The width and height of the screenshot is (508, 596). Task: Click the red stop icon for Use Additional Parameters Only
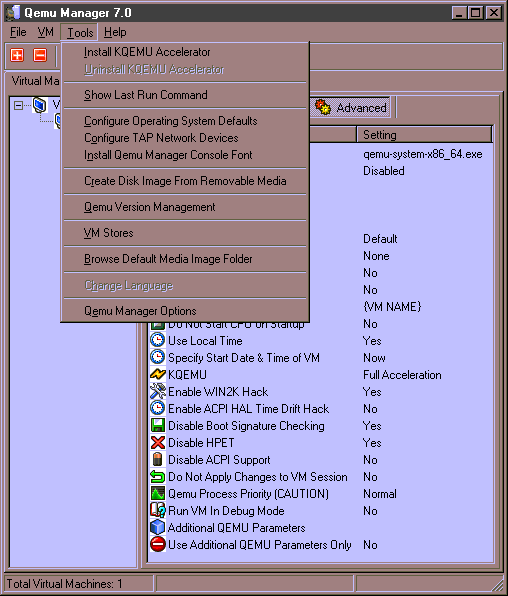click(157, 544)
